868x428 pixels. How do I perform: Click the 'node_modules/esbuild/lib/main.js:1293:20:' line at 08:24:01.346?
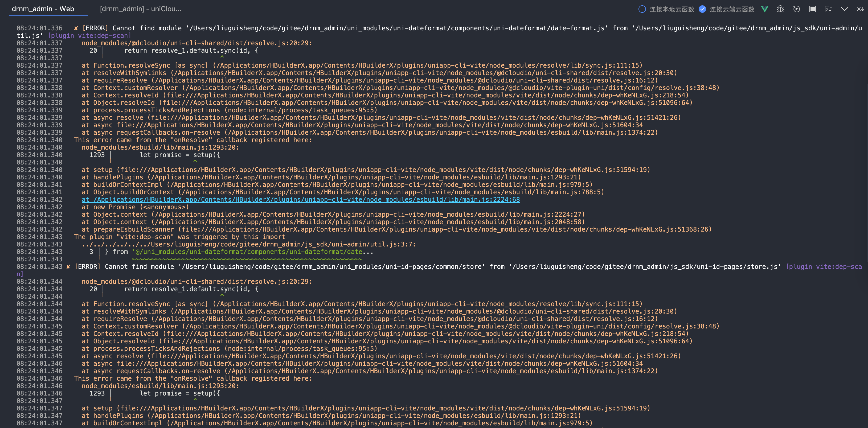point(160,386)
